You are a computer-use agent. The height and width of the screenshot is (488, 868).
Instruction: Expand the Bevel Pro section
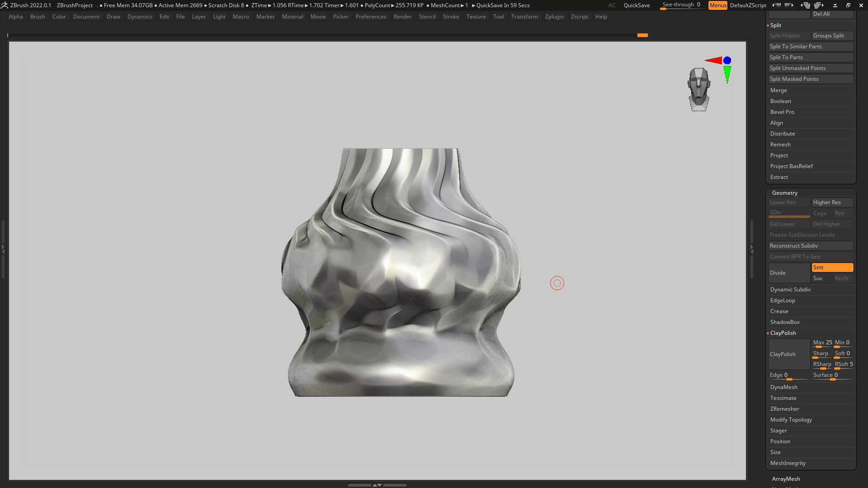pos(782,112)
